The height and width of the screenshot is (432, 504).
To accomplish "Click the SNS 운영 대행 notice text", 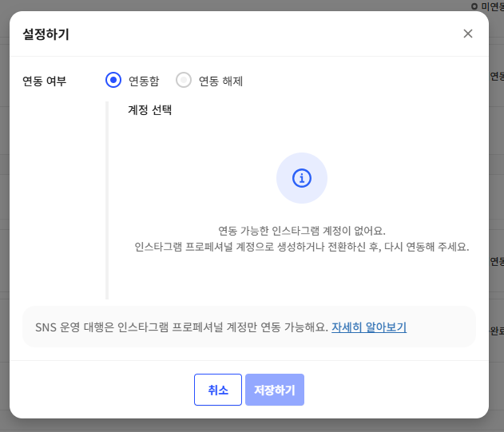I will click(182, 327).
